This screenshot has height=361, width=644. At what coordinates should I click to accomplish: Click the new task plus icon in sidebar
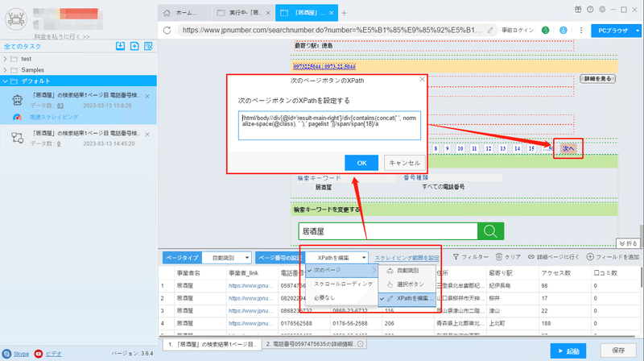(x=134, y=46)
